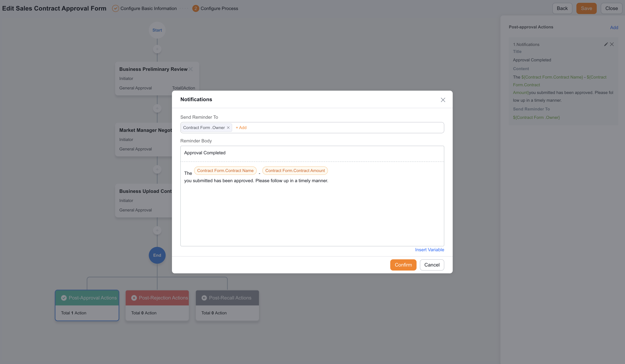Image resolution: width=625 pixels, height=364 pixels.
Task: Add node plus below Business Preliminary Review
Action: click(x=157, y=108)
